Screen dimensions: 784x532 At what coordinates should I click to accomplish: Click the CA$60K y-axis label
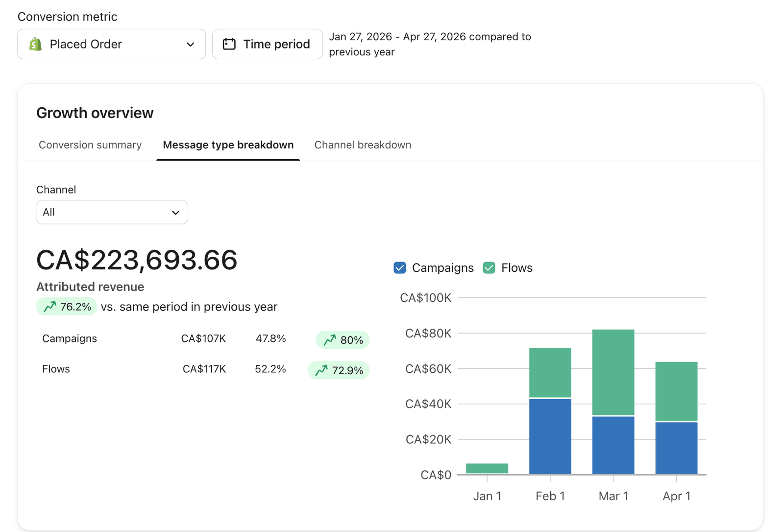tap(428, 369)
